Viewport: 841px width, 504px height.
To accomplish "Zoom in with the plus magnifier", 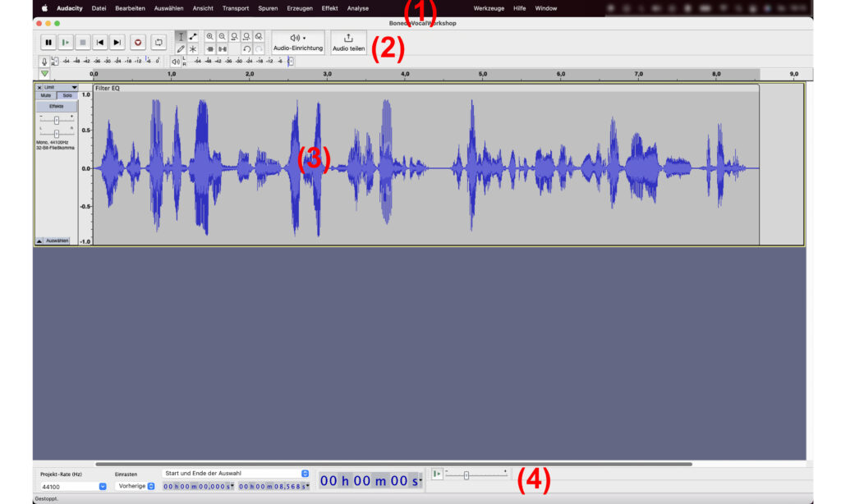I will coord(210,36).
